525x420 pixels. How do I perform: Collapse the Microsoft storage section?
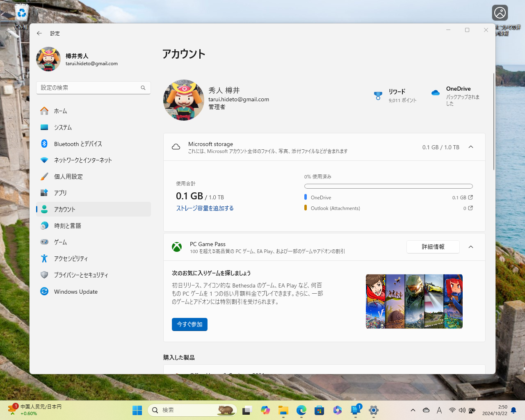click(471, 147)
